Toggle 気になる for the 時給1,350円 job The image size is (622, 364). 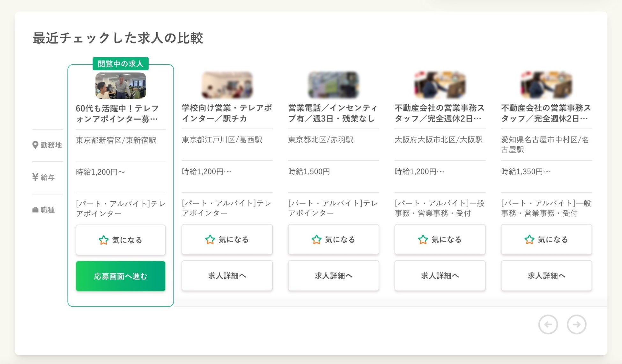546,239
